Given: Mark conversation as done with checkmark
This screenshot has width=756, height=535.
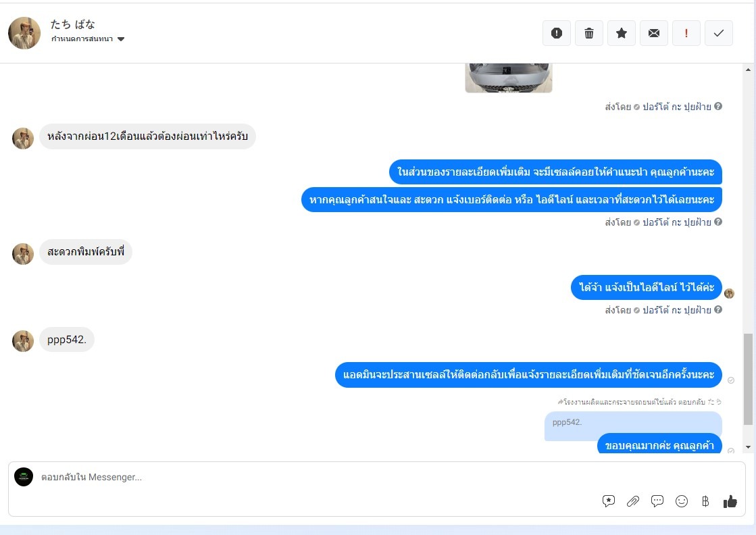Looking at the screenshot, I should pyautogui.click(x=718, y=33).
